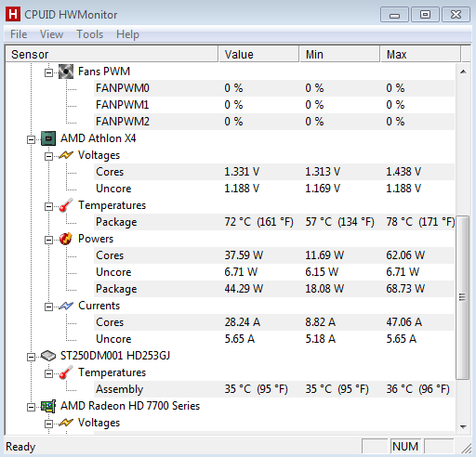Select the Cores voltage row 1.331 V
The image size is (476, 457).
coord(274,172)
